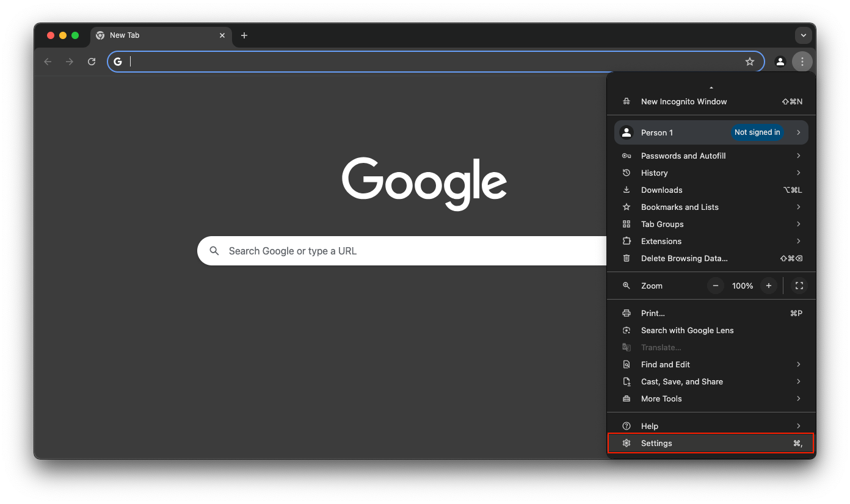Screen dimensions: 850x504
Task: Open the Print dialog
Action: click(x=652, y=313)
